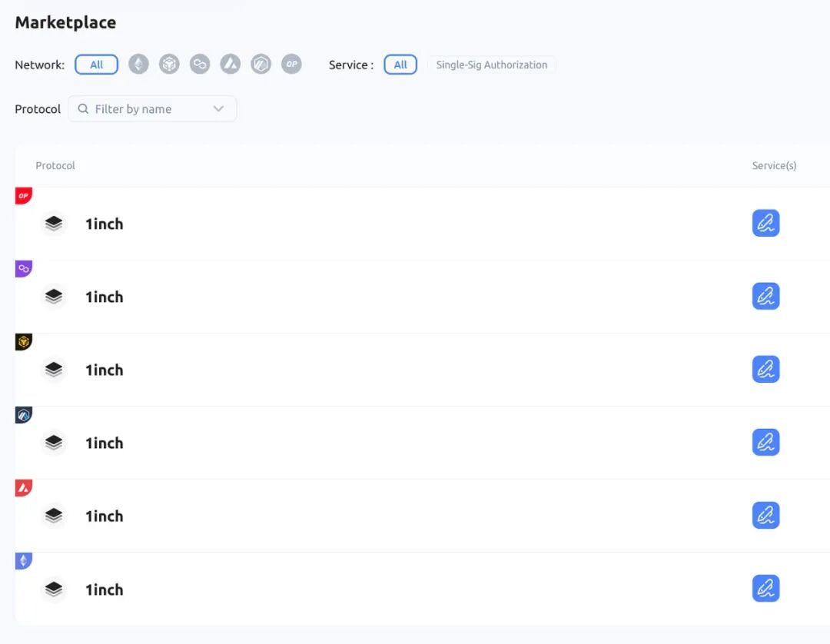
Task: Click the purple Polygon badge on second row
Action: click(23, 269)
